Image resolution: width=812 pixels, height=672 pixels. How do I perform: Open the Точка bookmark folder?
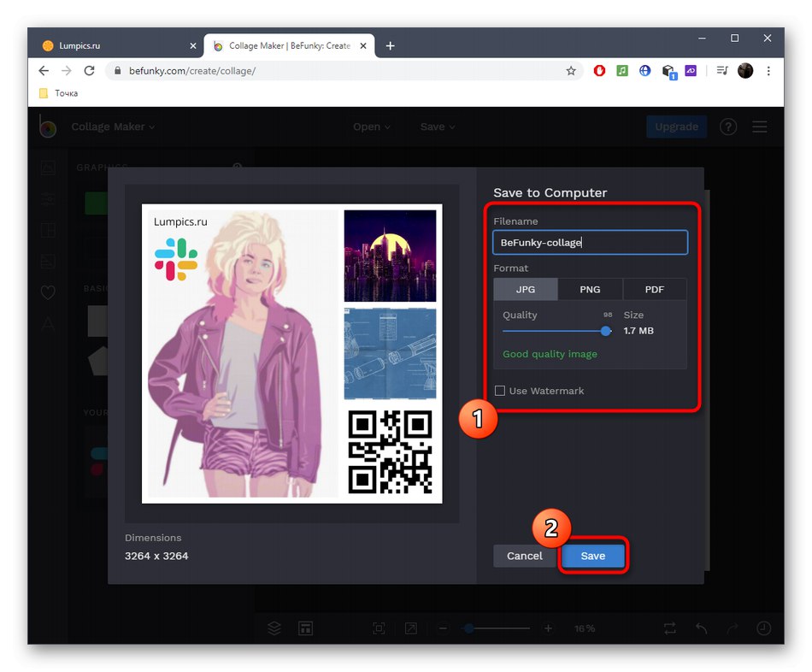pos(58,93)
